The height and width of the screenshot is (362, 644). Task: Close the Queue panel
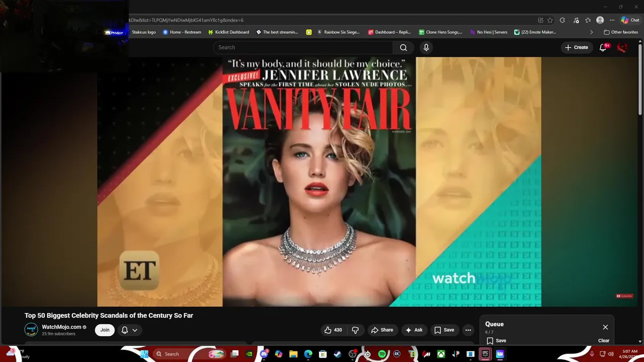pos(605,327)
